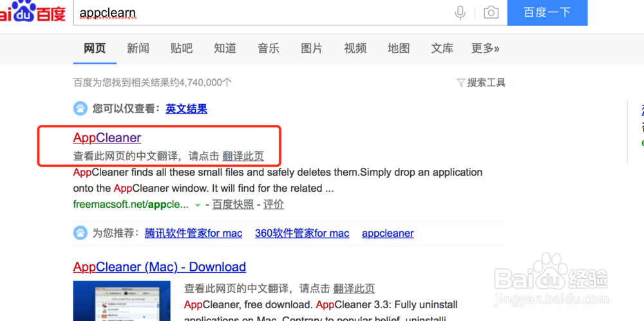Go to the 知道 tab
Viewport: 644px width, 321px height.
(x=225, y=48)
